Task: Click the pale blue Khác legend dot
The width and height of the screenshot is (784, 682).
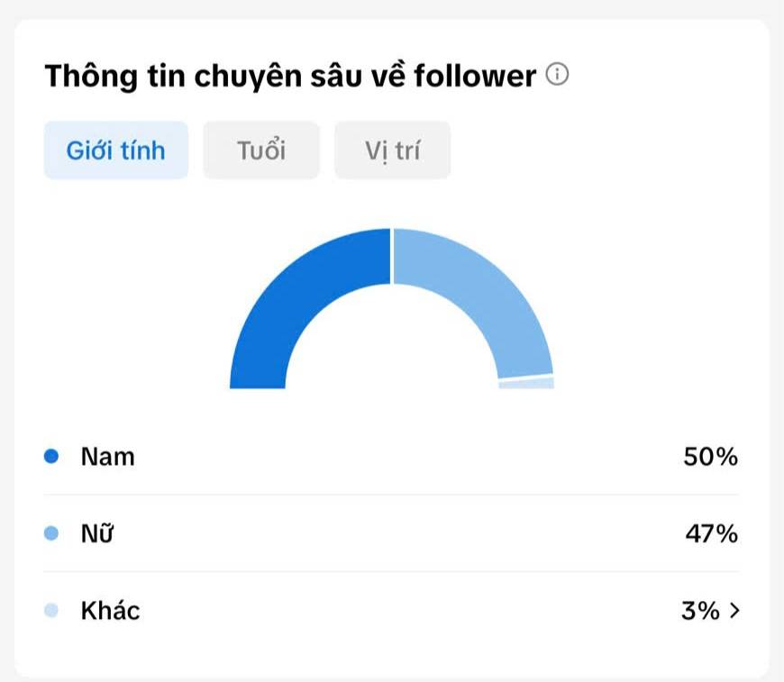Action: [x=51, y=610]
